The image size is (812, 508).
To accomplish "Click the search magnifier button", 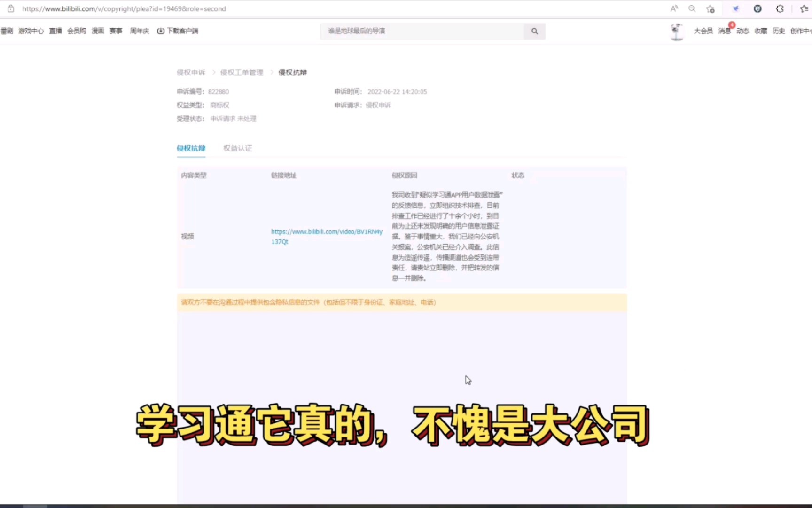I will pyautogui.click(x=534, y=31).
